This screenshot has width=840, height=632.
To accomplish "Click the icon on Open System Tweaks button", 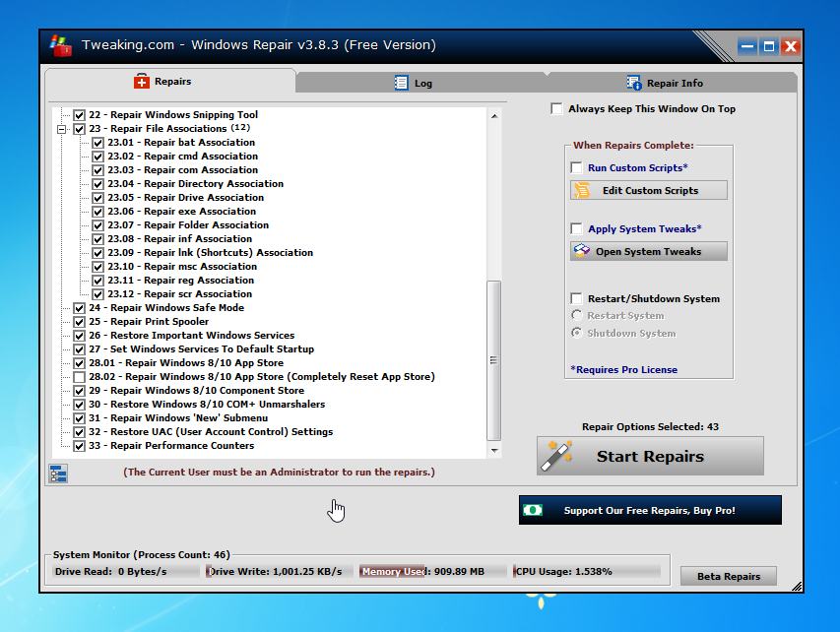I will (582, 251).
